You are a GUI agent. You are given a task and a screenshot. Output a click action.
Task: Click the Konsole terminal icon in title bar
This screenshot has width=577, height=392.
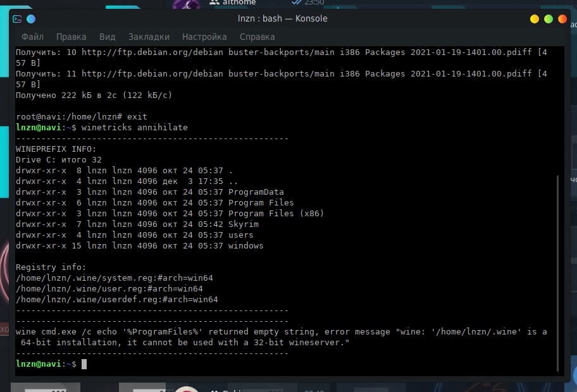(x=17, y=19)
